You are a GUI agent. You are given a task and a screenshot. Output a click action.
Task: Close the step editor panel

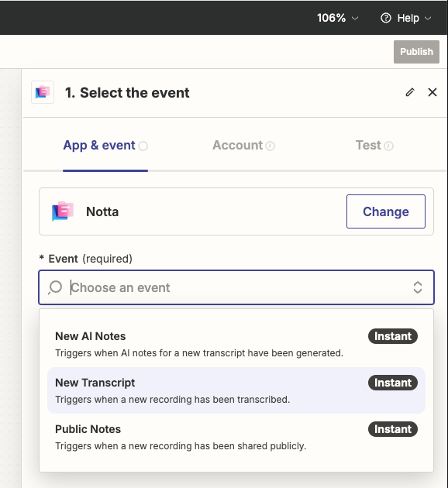432,92
